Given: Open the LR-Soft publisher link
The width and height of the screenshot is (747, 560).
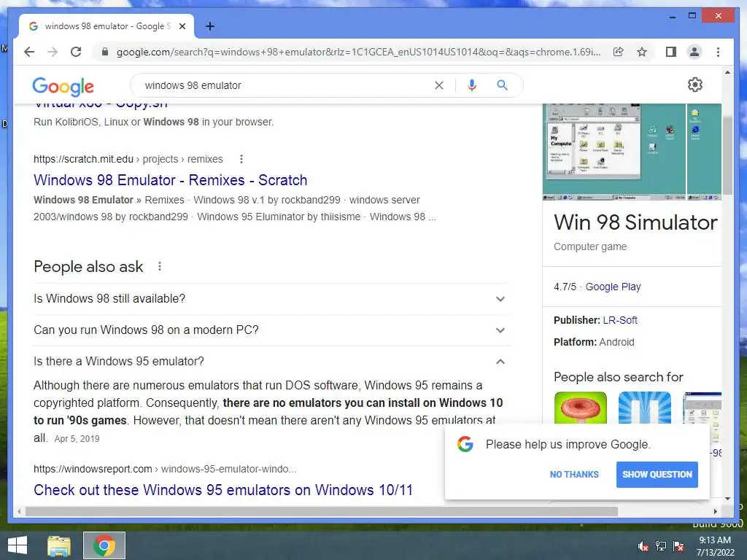Looking at the screenshot, I should point(620,320).
